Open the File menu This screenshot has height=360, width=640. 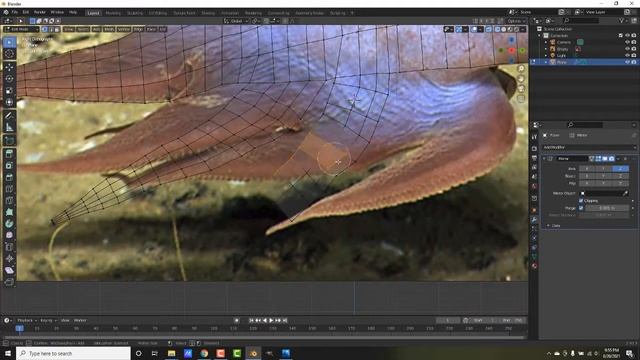(15, 12)
